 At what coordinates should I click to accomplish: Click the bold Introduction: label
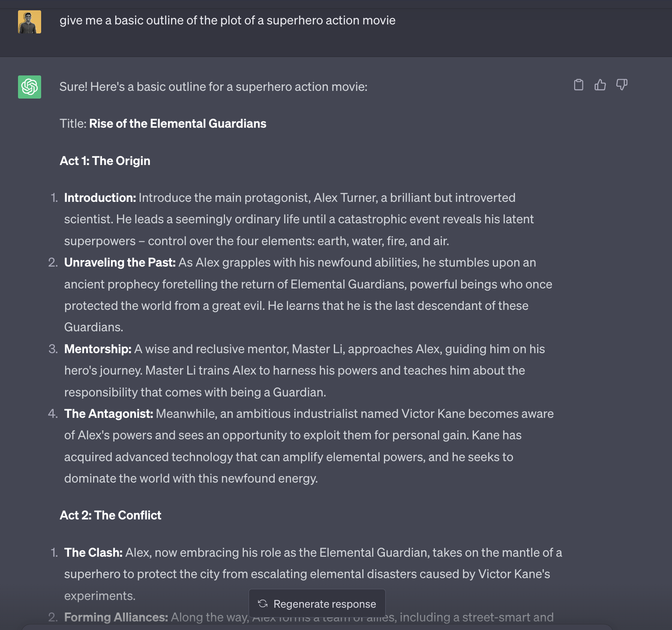point(100,198)
